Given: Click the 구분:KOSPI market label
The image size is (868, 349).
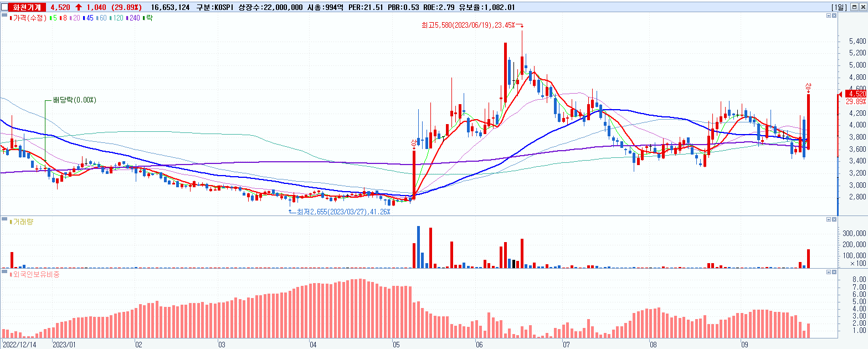Looking at the screenshot, I should click(x=215, y=7).
